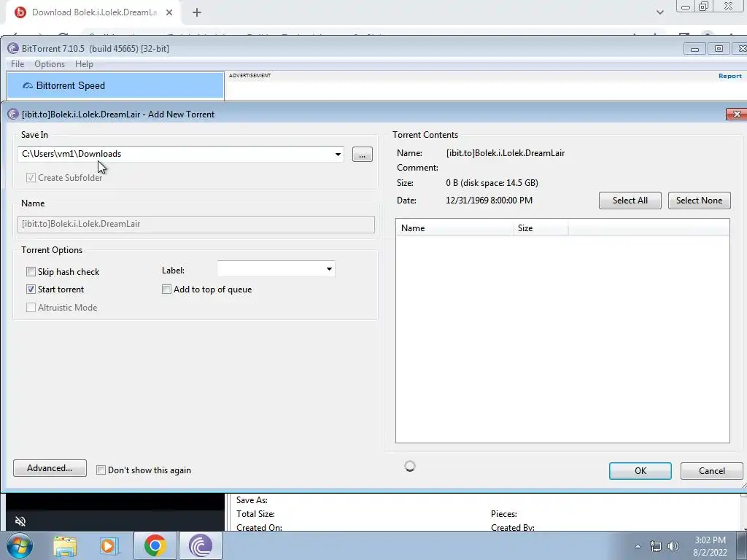Screen dimensions: 747x560
Task: Check Don't show this again
Action: [101, 470]
